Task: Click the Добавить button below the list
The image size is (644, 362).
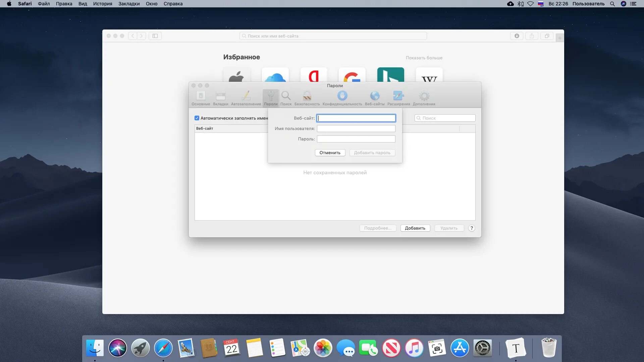Action: pyautogui.click(x=415, y=228)
